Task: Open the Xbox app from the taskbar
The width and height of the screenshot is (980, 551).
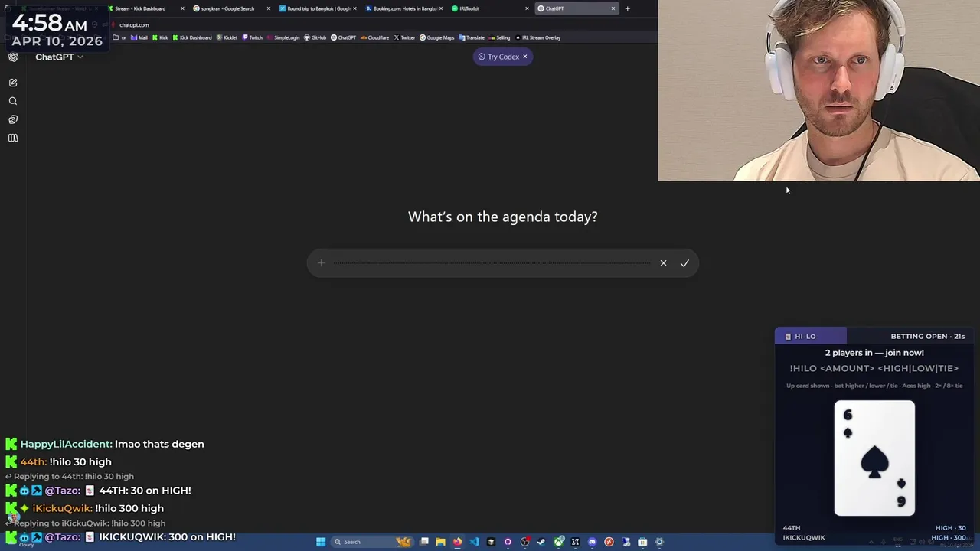Action: pyautogui.click(x=559, y=542)
